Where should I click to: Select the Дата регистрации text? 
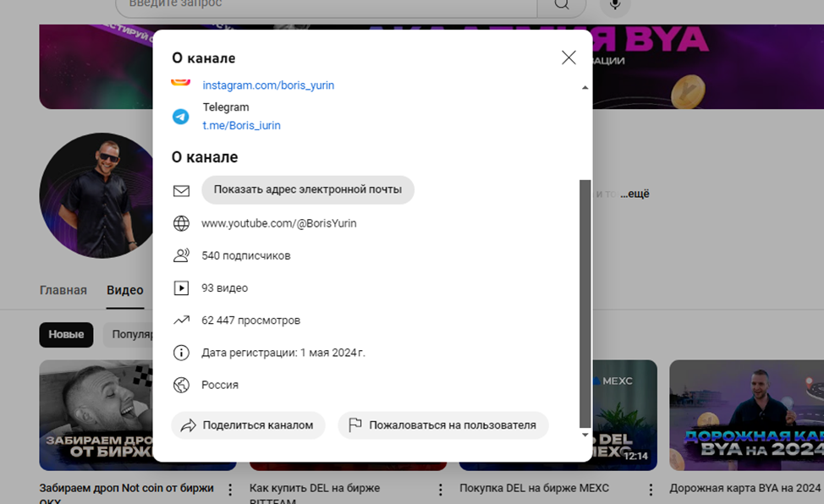(283, 353)
